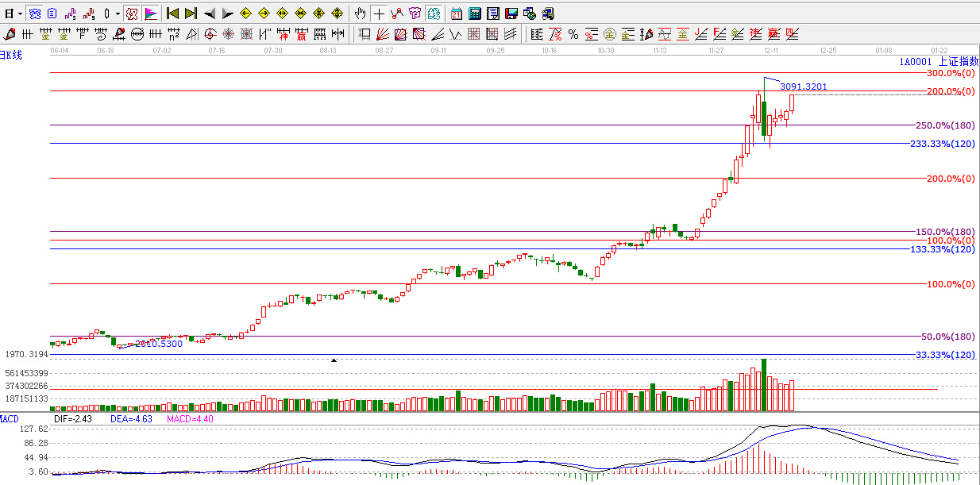Jump to last bar with skip-forward icon
The height and width of the screenshot is (485, 980).
[x=191, y=13]
